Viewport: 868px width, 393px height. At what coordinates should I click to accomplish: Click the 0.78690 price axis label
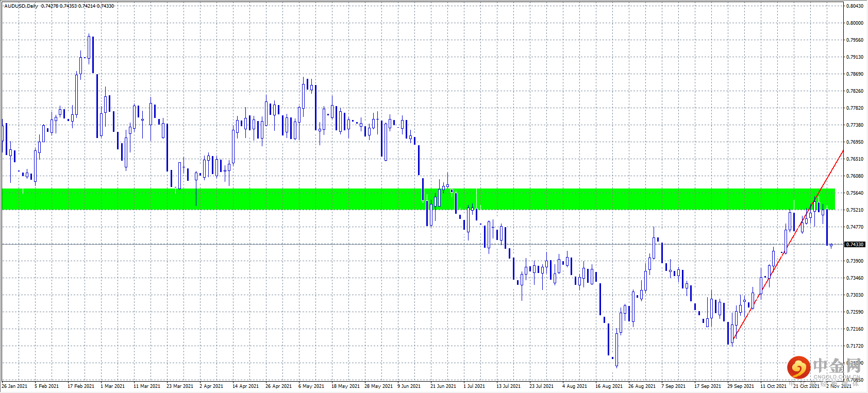coord(855,74)
